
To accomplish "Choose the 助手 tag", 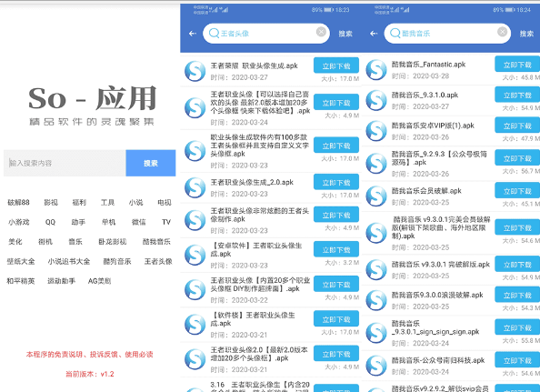I will pyautogui.click(x=78, y=222).
